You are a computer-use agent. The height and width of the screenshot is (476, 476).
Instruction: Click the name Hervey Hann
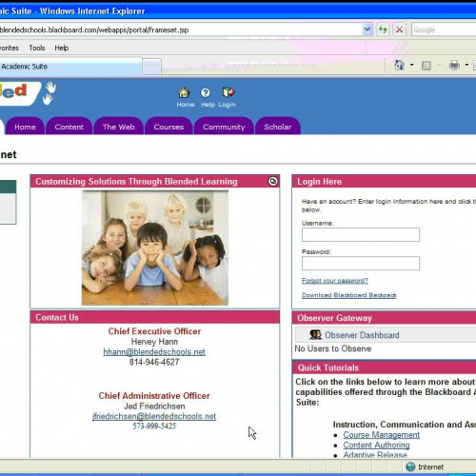(154, 342)
